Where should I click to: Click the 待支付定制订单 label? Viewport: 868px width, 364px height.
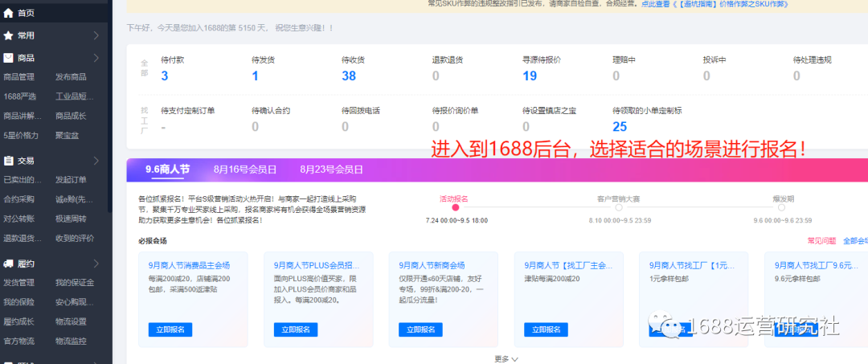point(187,111)
